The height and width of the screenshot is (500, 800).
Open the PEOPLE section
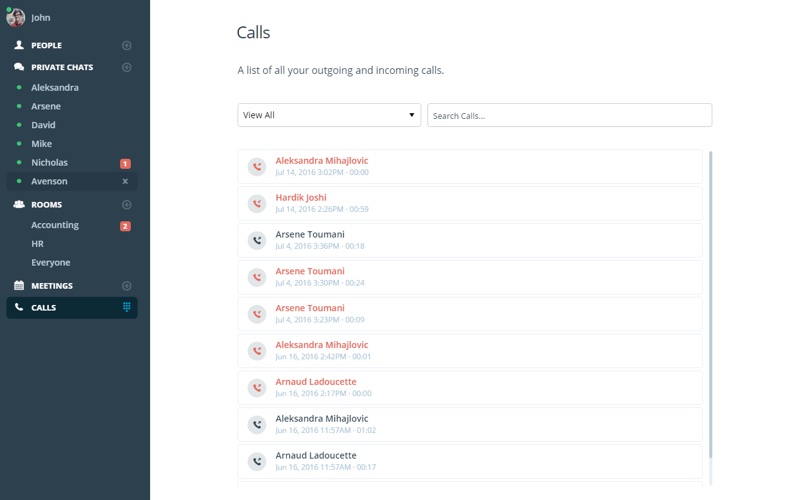(x=46, y=45)
